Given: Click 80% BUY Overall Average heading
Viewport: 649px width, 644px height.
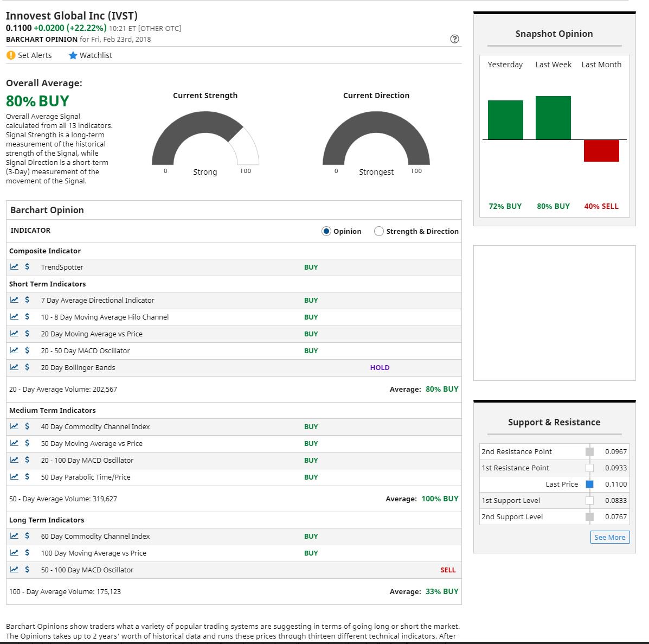Looking at the screenshot, I should (x=37, y=101).
